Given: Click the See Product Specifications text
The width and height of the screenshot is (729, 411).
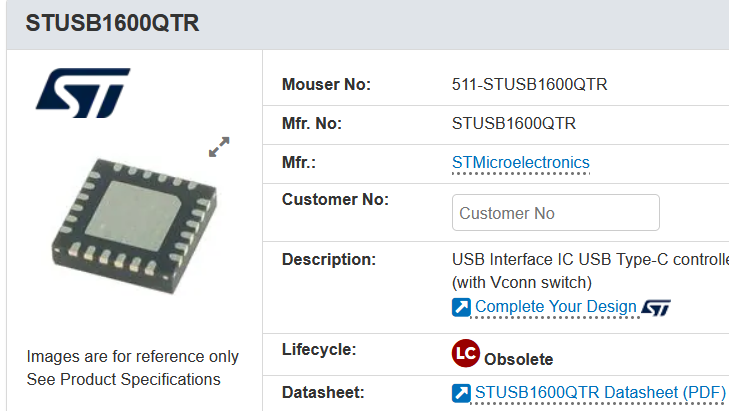Looking at the screenshot, I should point(123,379).
